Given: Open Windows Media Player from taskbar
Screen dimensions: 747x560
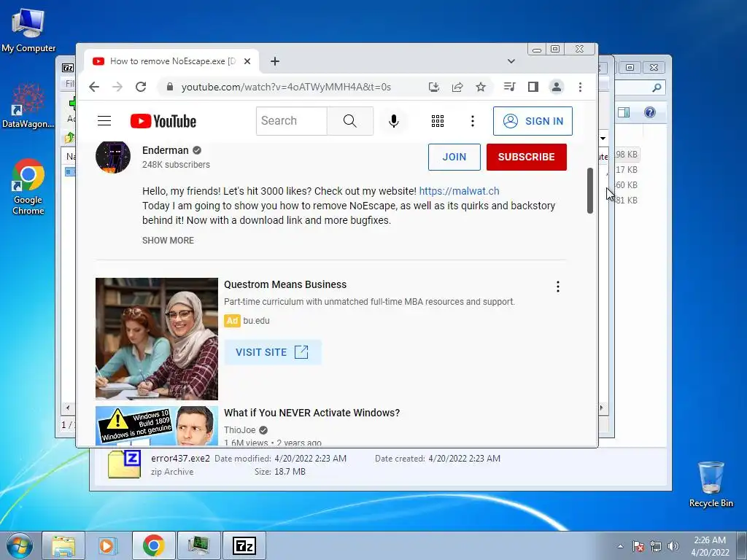Looking at the screenshot, I should coord(108,545).
